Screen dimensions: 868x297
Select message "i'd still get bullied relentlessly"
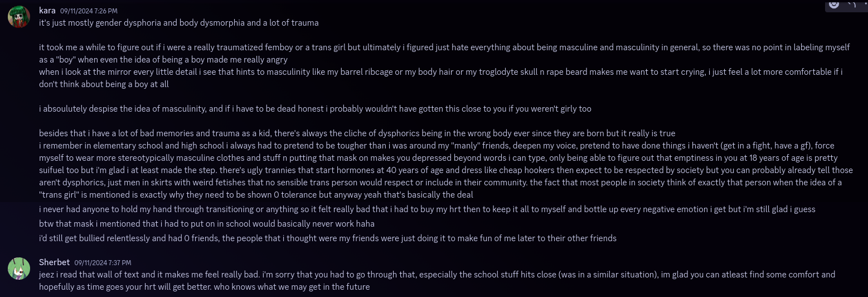click(x=328, y=238)
